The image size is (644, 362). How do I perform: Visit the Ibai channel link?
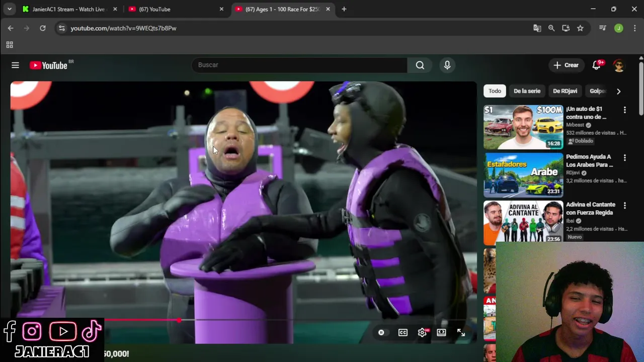(571, 221)
